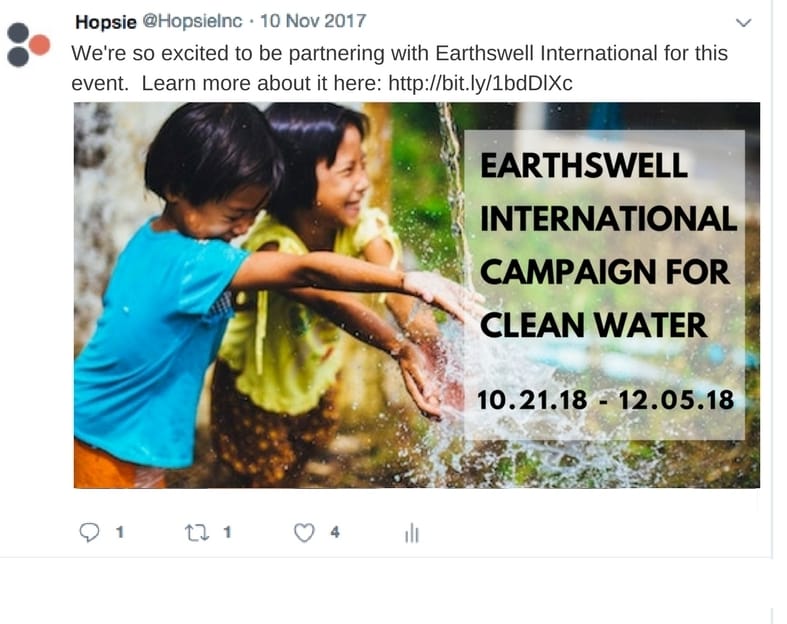Click the Earthswell International Campaign title overlay
The image size is (787, 624).
[x=608, y=245]
